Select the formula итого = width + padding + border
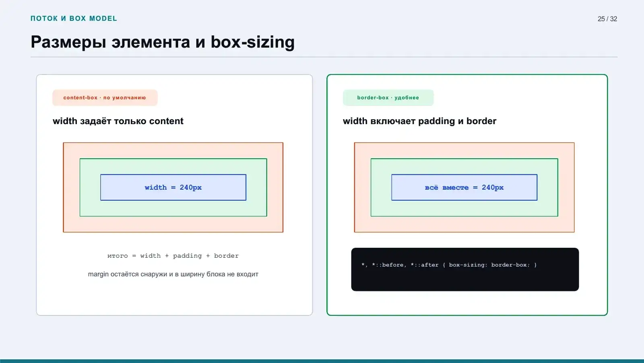The height and width of the screenshot is (363, 644). pos(173,256)
